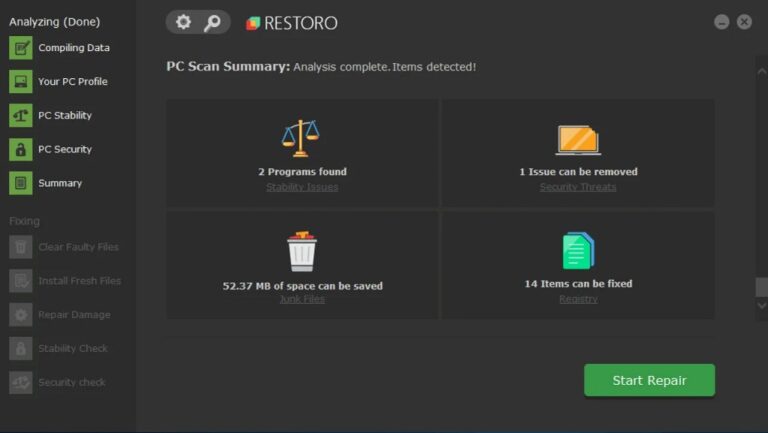This screenshot has width=768, height=433.
Task: Click the magnifier search icon
Action: click(x=212, y=23)
